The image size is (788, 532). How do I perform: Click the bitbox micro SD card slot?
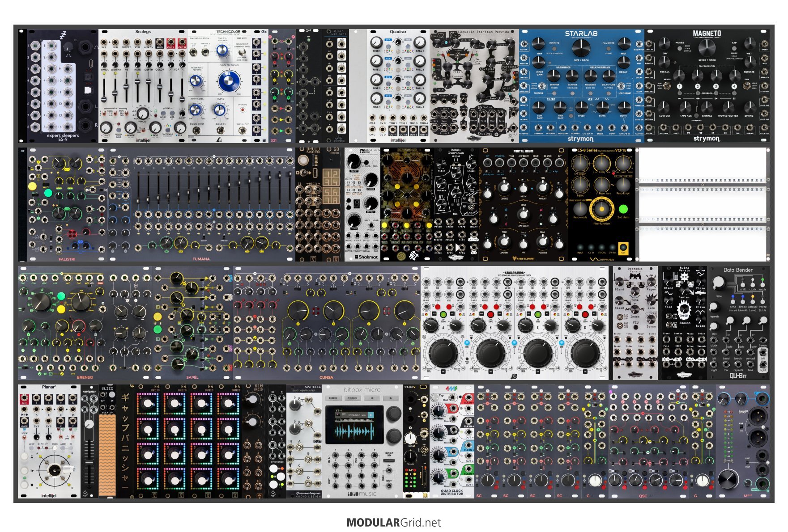click(x=389, y=460)
